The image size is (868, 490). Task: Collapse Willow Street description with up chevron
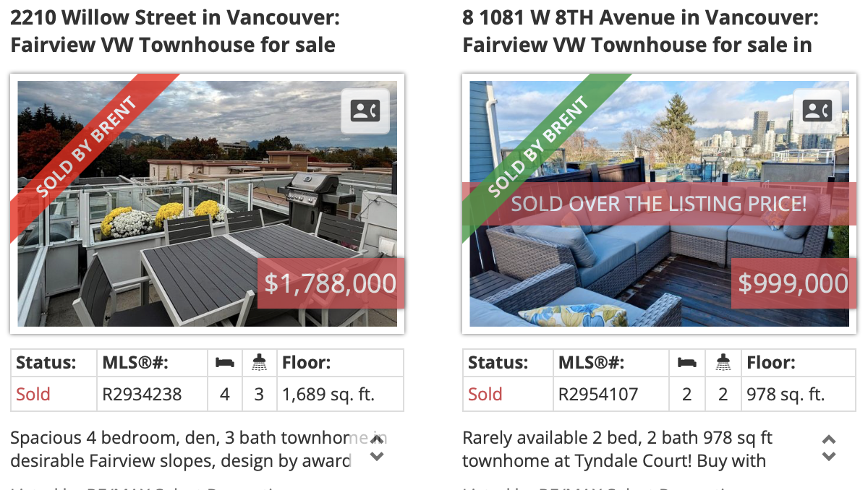tap(377, 439)
